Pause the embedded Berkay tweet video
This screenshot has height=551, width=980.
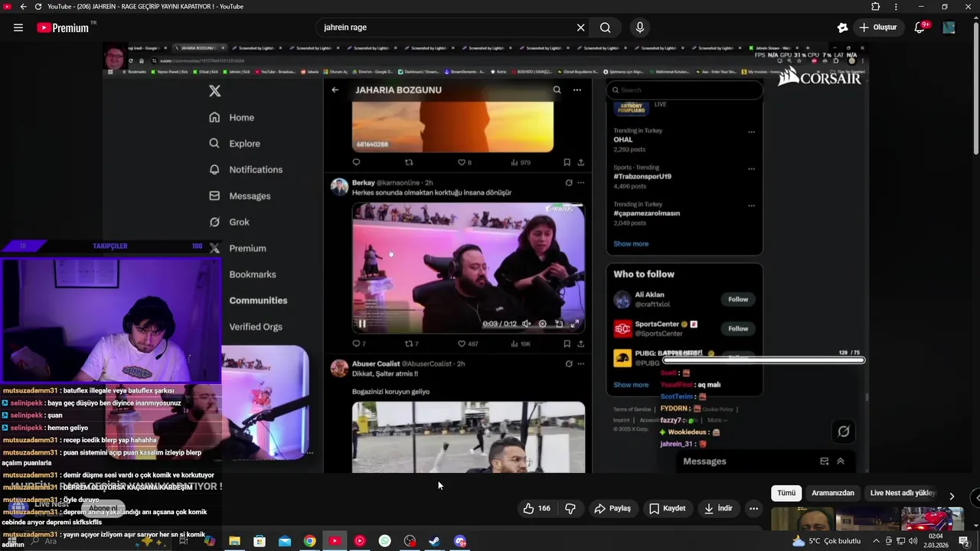pyautogui.click(x=362, y=324)
